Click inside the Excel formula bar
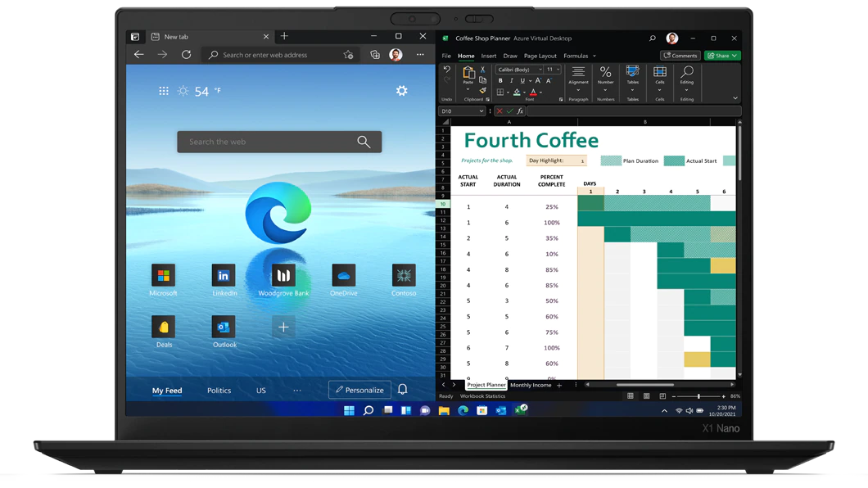868x488 pixels. [x=633, y=111]
